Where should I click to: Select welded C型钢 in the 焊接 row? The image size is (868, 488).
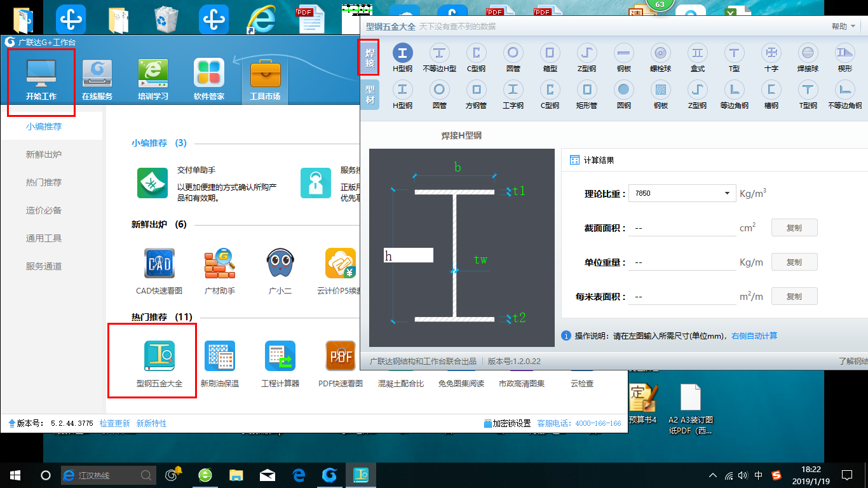(x=476, y=58)
